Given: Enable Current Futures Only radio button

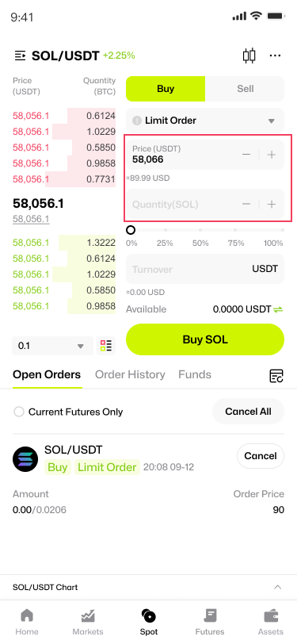Looking at the screenshot, I should coord(19,412).
